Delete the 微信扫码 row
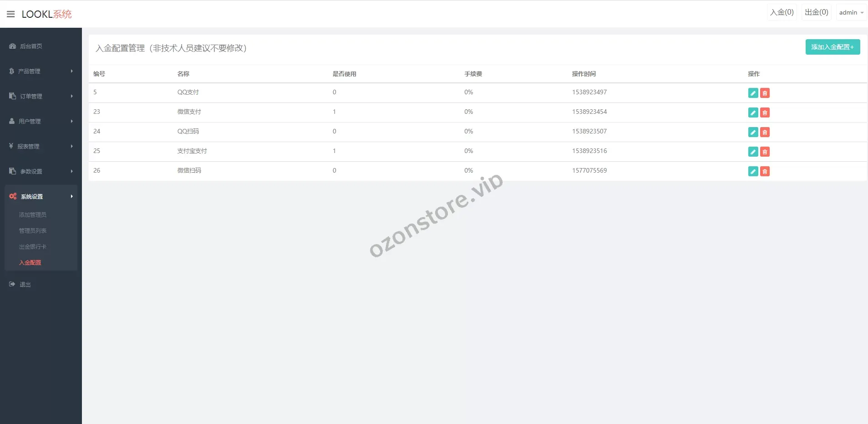Screen dimensions: 868x424 coord(765,171)
